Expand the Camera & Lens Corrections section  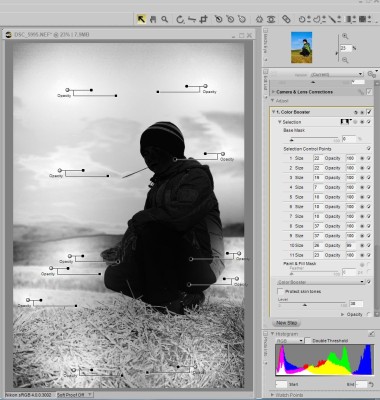click(x=273, y=92)
